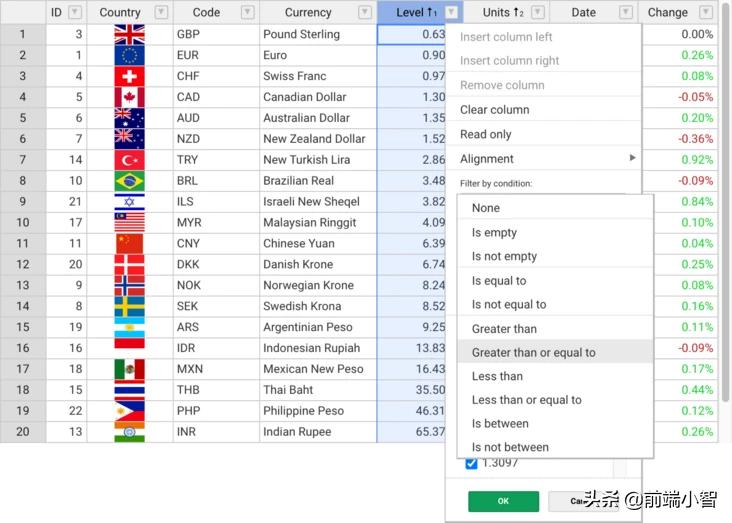Screen dimensions: 732x523
Task: Click the Change cell showing 0.92%
Action: (680, 160)
